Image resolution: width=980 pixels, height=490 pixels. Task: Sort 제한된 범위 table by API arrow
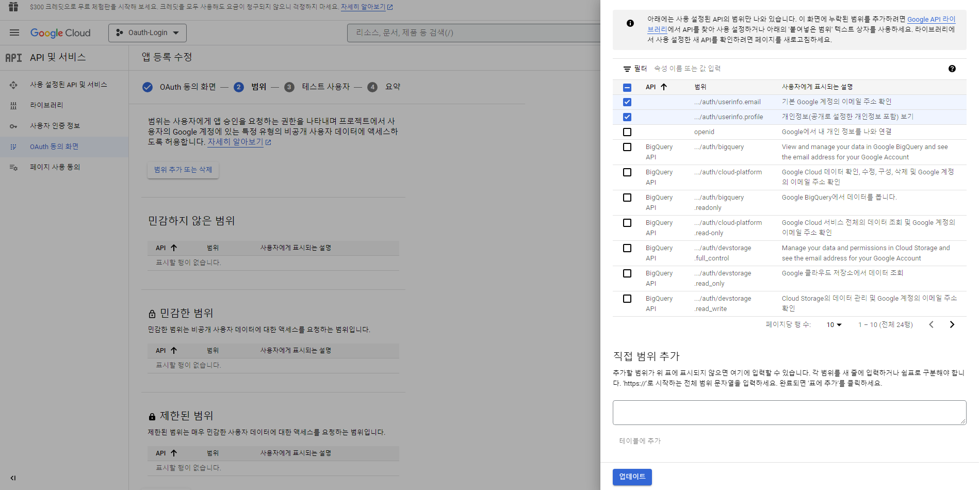(174, 453)
